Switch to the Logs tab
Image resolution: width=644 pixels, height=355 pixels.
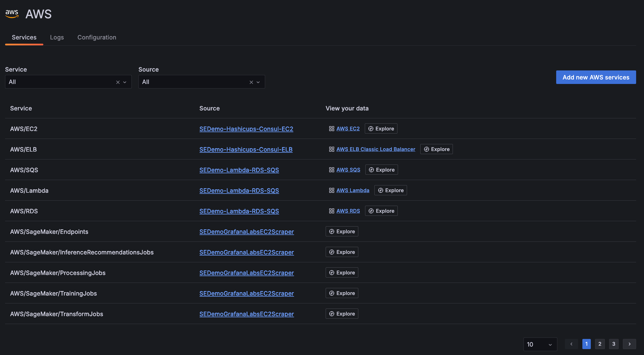[x=57, y=37]
